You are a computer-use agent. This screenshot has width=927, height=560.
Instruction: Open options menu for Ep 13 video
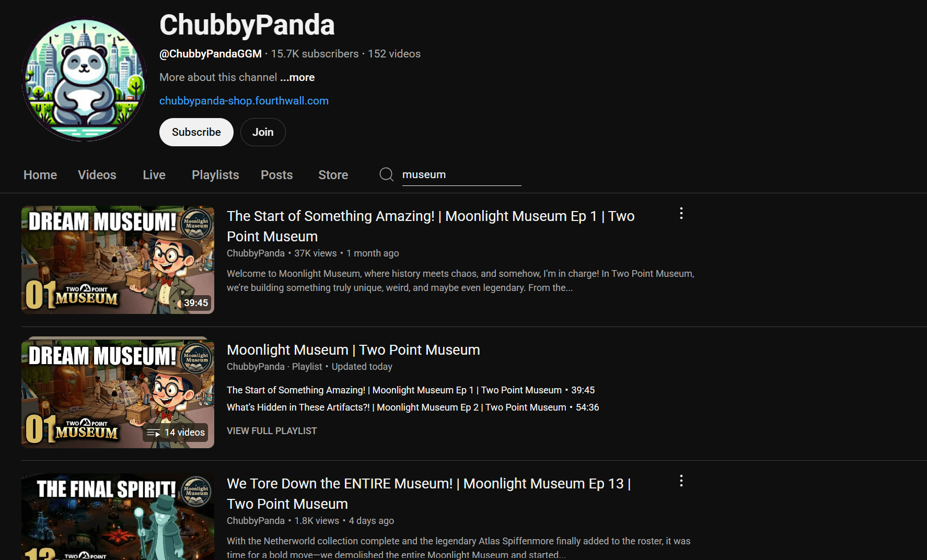681,481
